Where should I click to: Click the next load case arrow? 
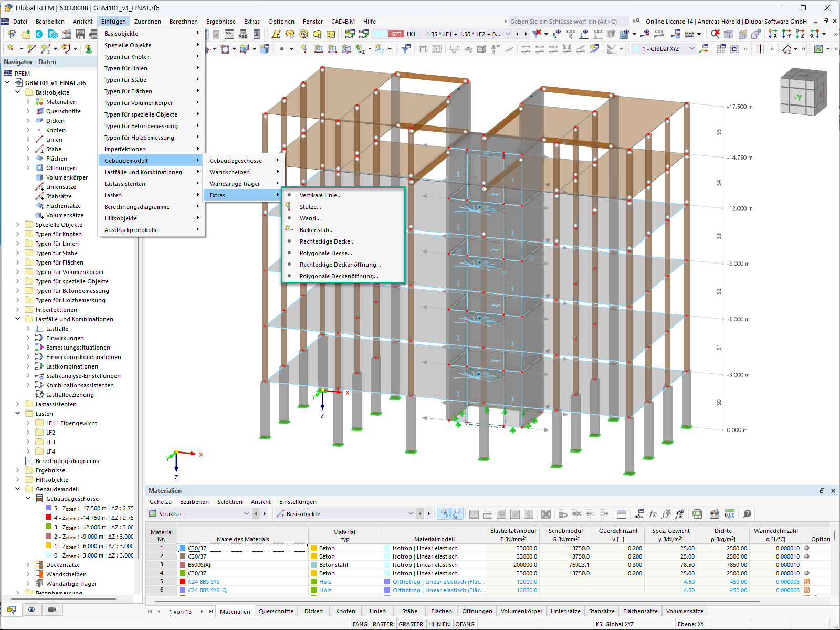click(x=526, y=34)
